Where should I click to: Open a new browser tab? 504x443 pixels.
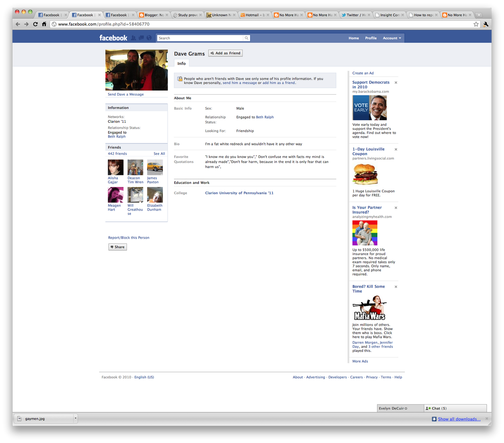[479, 15]
